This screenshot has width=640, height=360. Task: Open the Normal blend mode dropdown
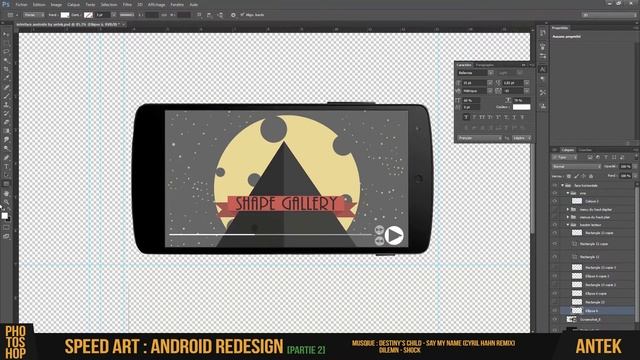click(576, 167)
